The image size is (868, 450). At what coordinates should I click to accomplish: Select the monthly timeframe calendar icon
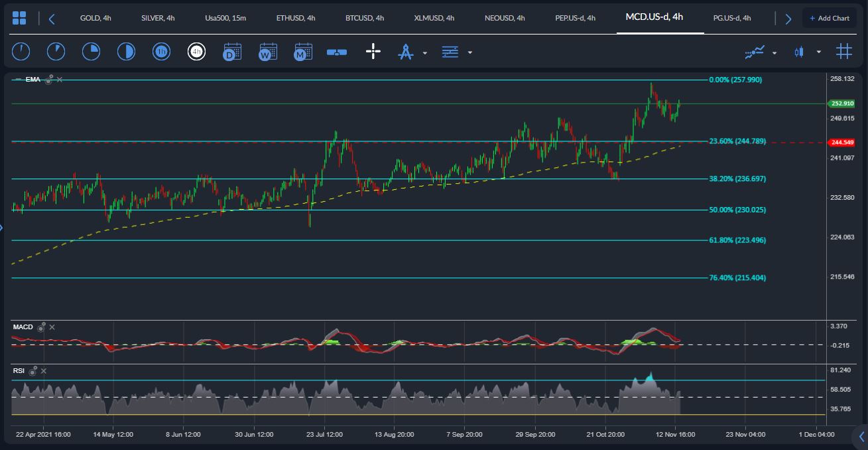coord(303,51)
